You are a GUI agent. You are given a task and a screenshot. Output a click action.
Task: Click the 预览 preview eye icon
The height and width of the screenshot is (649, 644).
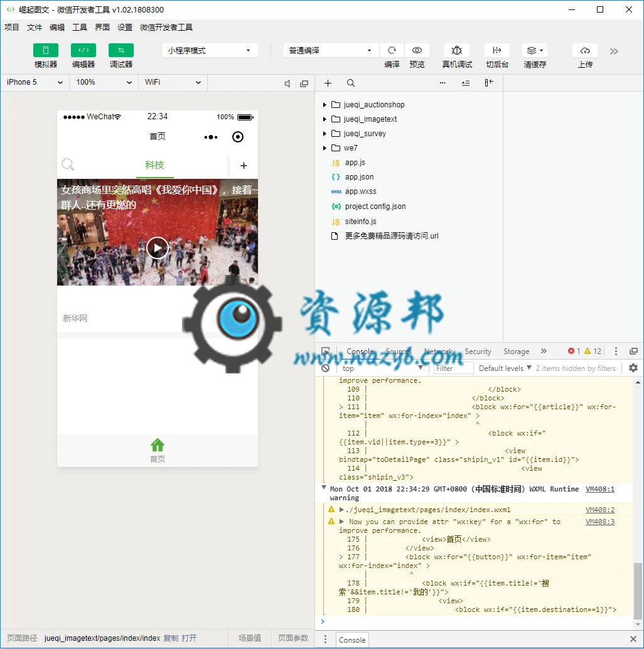point(417,50)
